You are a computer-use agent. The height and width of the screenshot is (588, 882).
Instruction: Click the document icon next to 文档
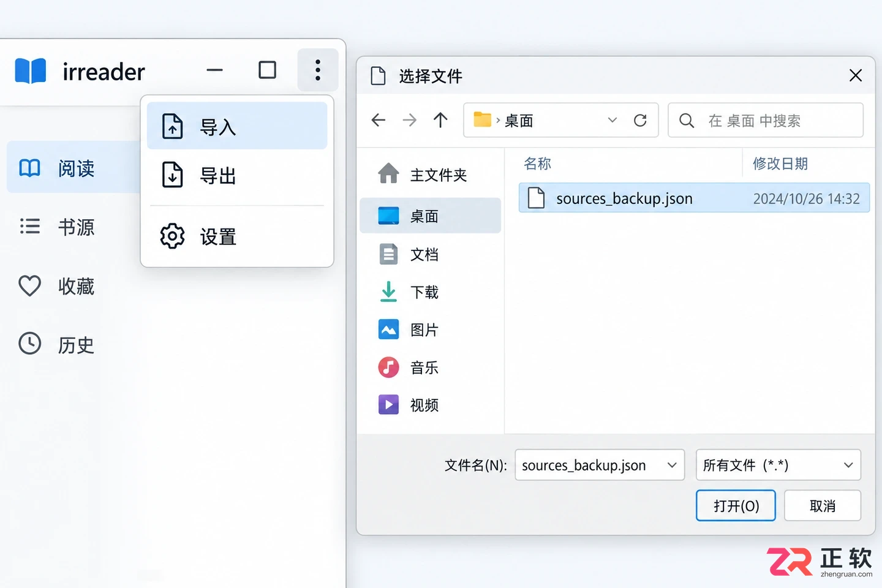pos(388,254)
